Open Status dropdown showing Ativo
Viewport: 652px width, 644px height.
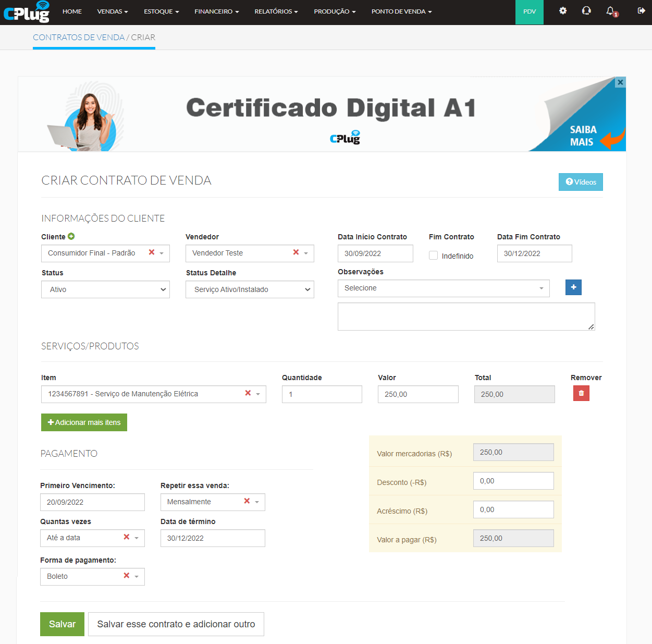(105, 289)
